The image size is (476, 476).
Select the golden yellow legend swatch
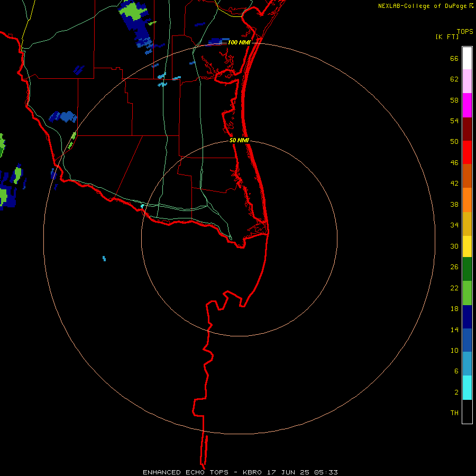pyautogui.click(x=467, y=224)
